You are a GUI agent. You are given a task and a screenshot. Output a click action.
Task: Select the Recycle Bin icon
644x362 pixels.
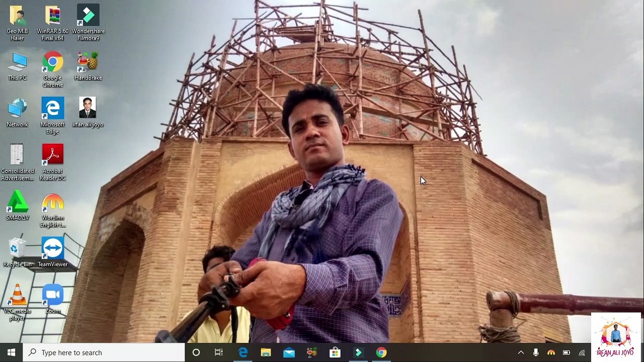(17, 253)
